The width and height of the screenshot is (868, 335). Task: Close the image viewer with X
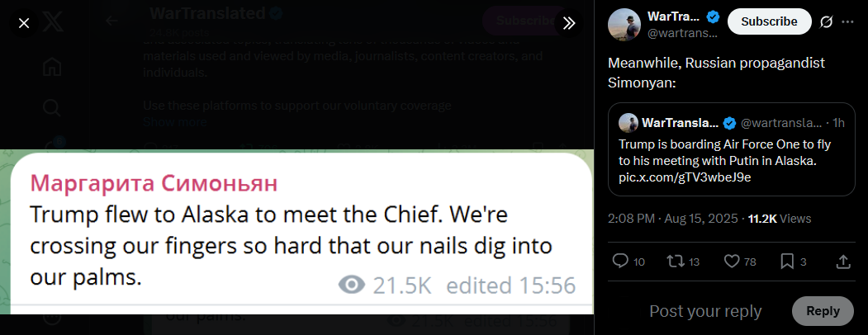point(24,23)
